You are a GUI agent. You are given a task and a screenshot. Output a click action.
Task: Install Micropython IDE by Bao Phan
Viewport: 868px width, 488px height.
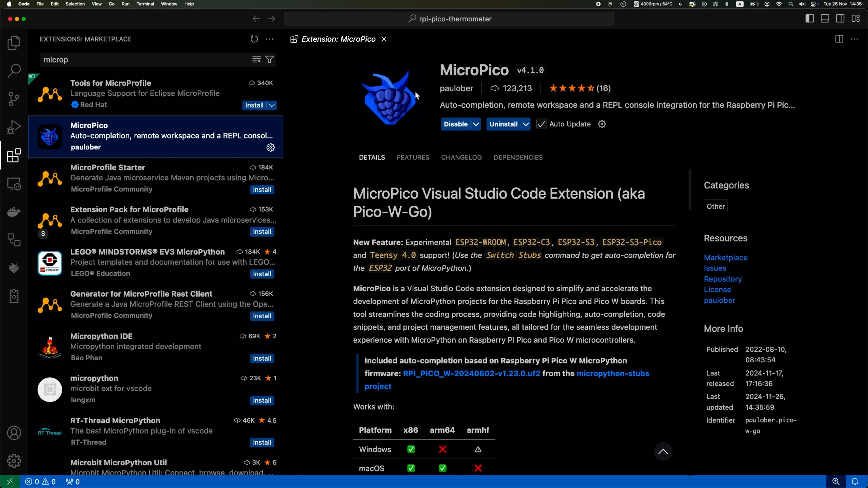tap(262, 358)
